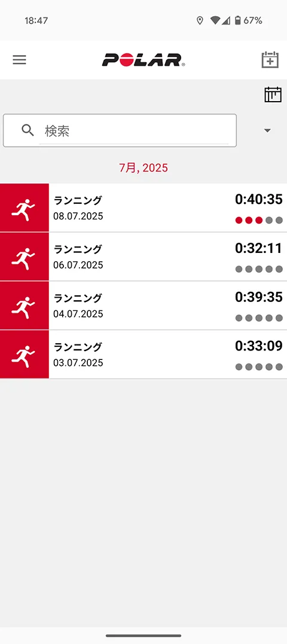Tap the battery status icon
287x644 pixels.
coord(237,20)
